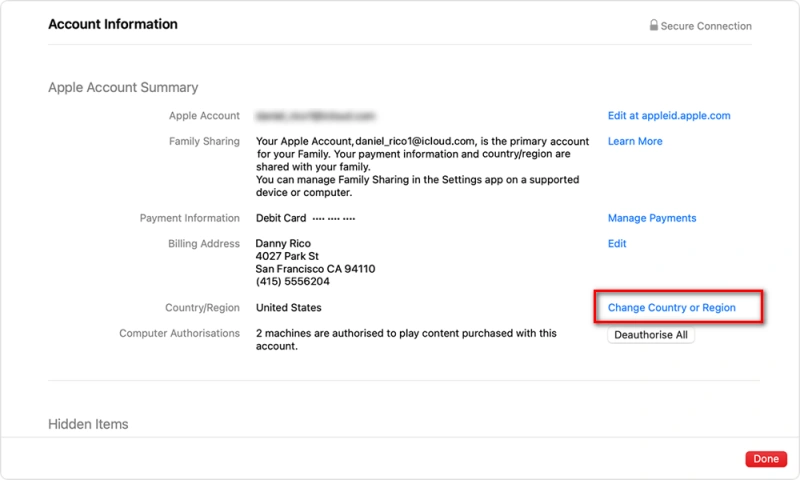Viewport: 800px width, 480px height.
Task: Click Learn More about Family Sharing
Action: tap(635, 141)
